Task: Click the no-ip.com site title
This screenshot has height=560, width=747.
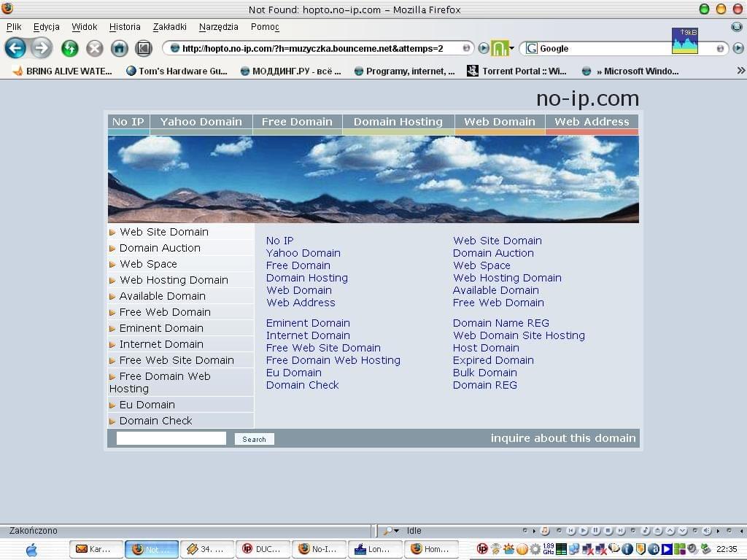Action: pyautogui.click(x=587, y=98)
